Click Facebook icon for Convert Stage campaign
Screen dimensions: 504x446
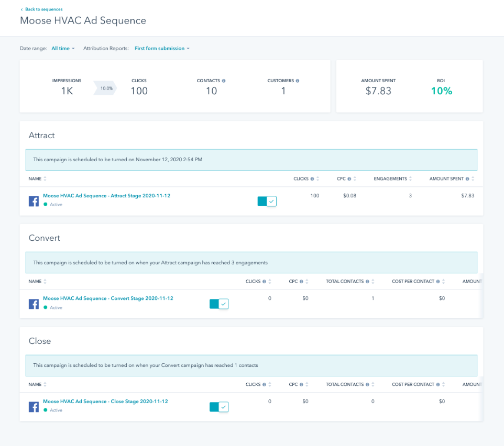pos(34,304)
